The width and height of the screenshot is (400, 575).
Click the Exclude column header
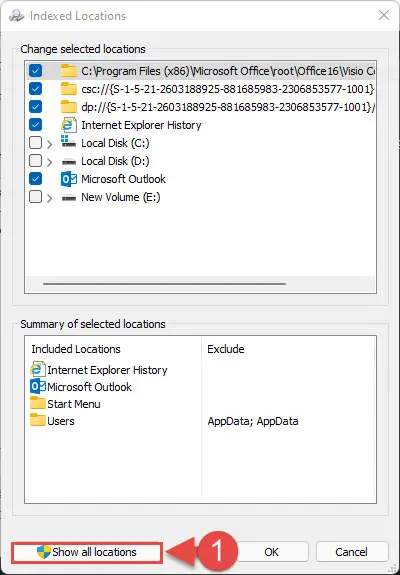[226, 349]
